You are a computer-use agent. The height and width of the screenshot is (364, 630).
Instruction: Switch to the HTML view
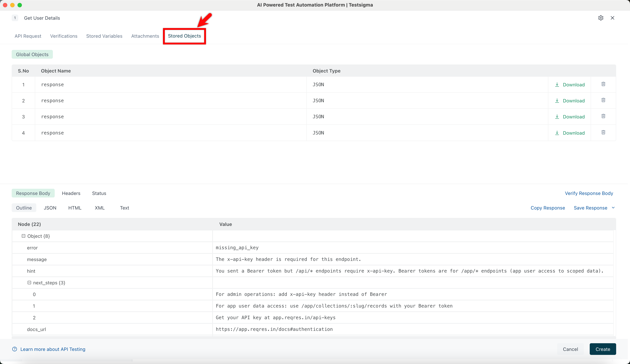click(x=75, y=208)
